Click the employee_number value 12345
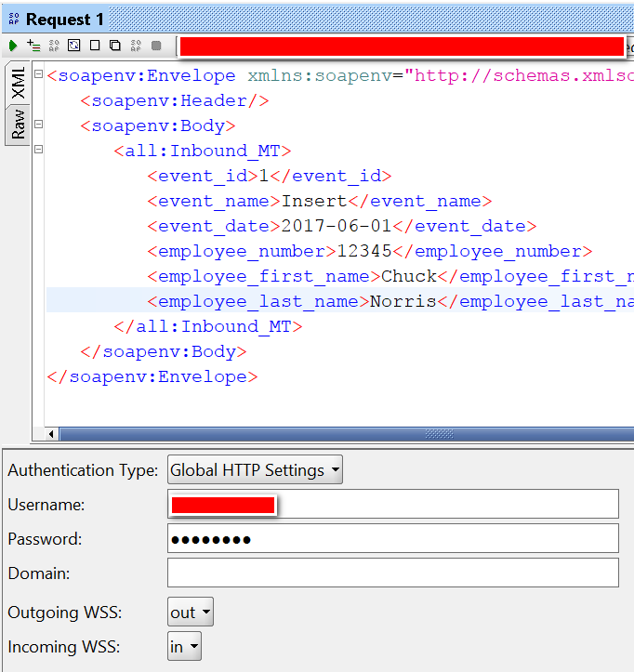Screen dimensions: 634x672 (364, 251)
